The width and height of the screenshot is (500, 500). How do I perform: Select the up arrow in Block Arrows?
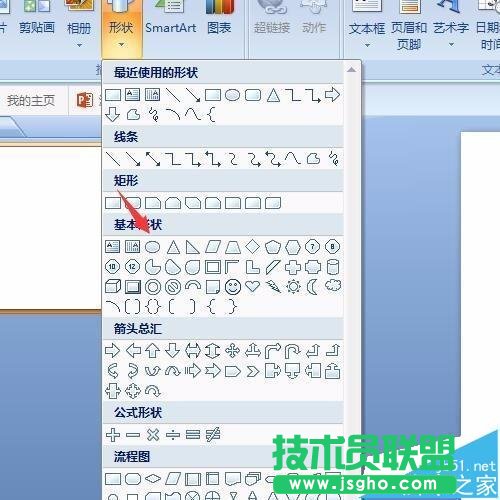[x=153, y=351]
